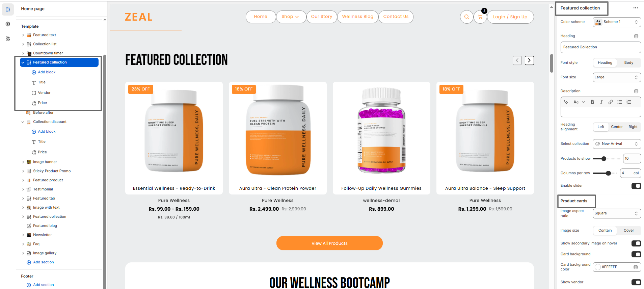The height and width of the screenshot is (289, 644).
Task: Click the bold formatting icon
Action: coord(592,102)
